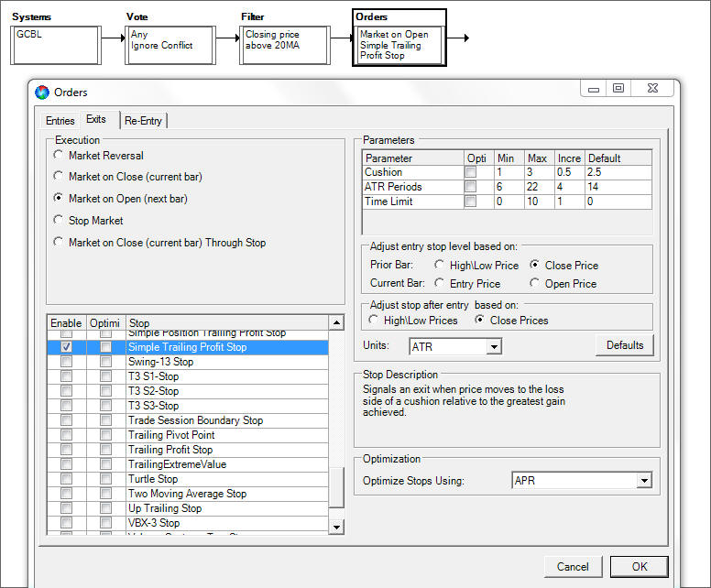Toggle Opti checkbox for Time Limit
The height and width of the screenshot is (588, 711).
pyautogui.click(x=471, y=201)
